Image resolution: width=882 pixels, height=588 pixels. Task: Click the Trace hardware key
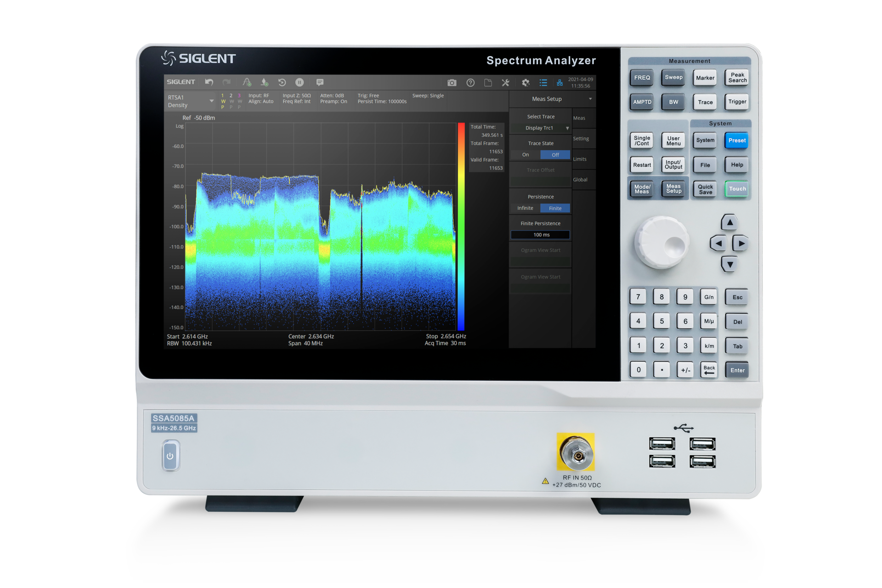coord(705,102)
